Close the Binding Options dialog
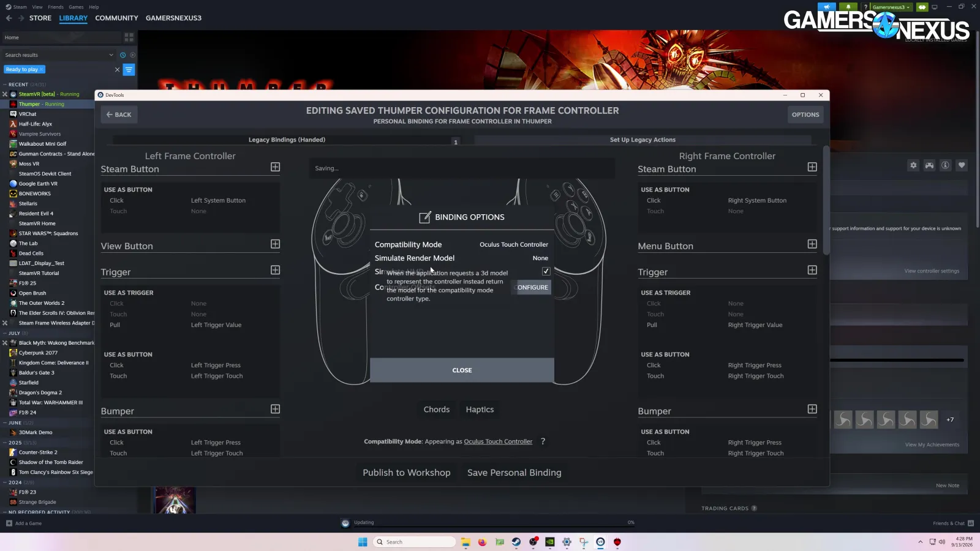The image size is (980, 551). tap(462, 370)
